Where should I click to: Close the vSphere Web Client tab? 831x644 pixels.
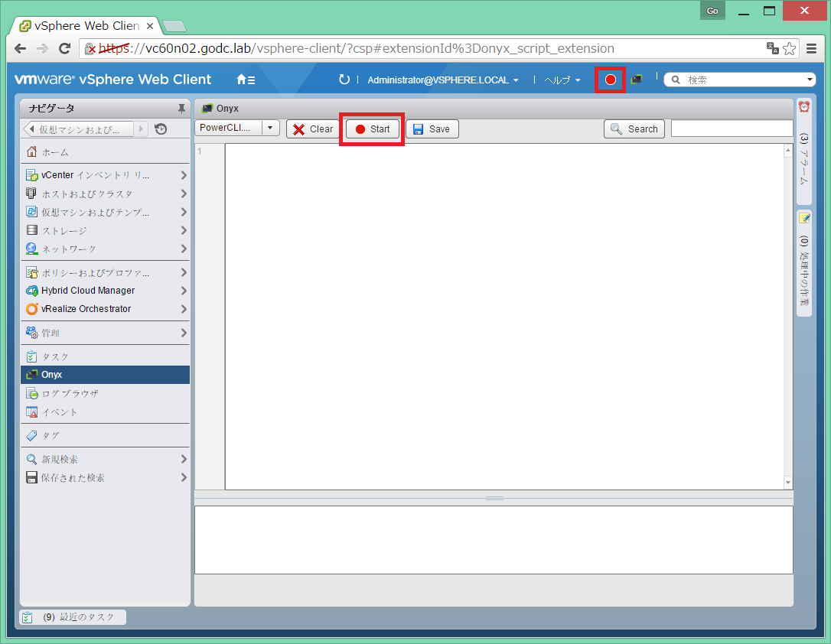click(150, 26)
